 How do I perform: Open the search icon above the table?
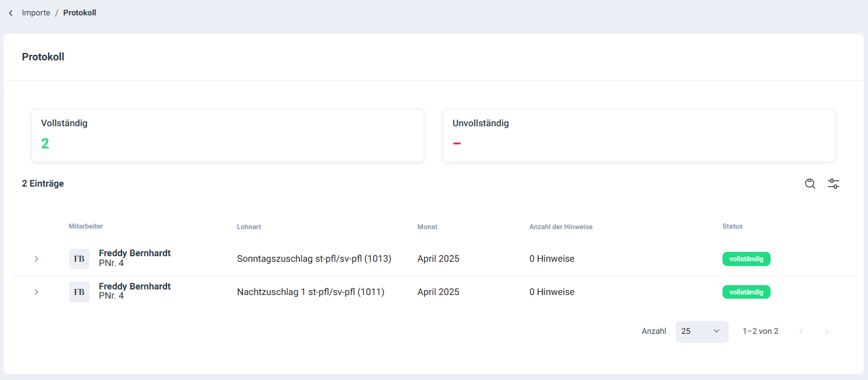click(x=810, y=184)
